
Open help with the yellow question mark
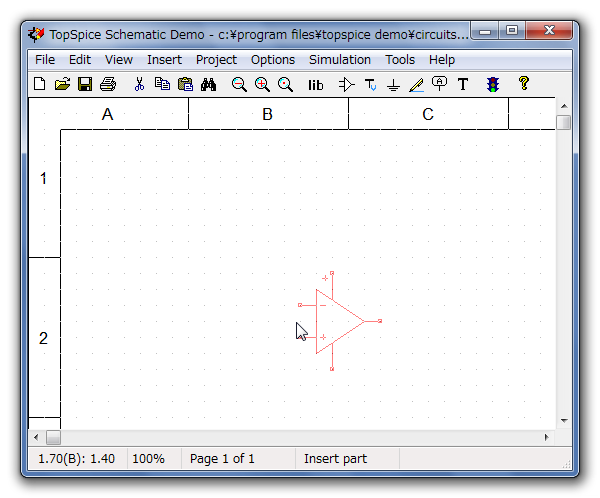coord(524,83)
